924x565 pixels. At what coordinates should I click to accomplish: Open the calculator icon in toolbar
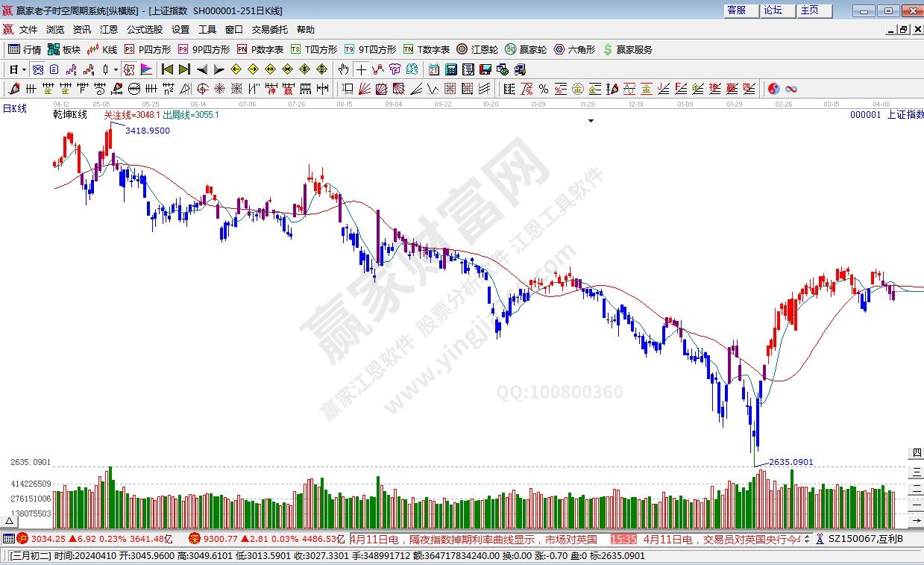click(x=451, y=69)
